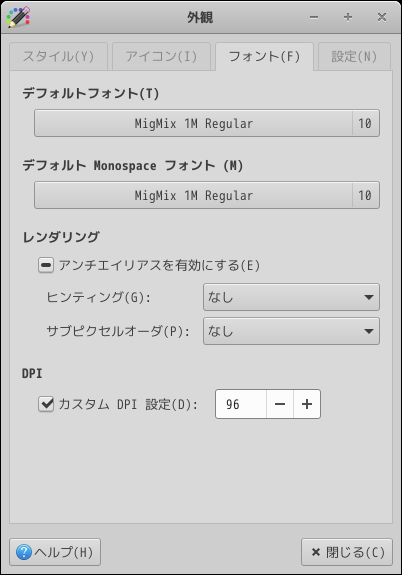Click the DPI value field showing 96

241,404
